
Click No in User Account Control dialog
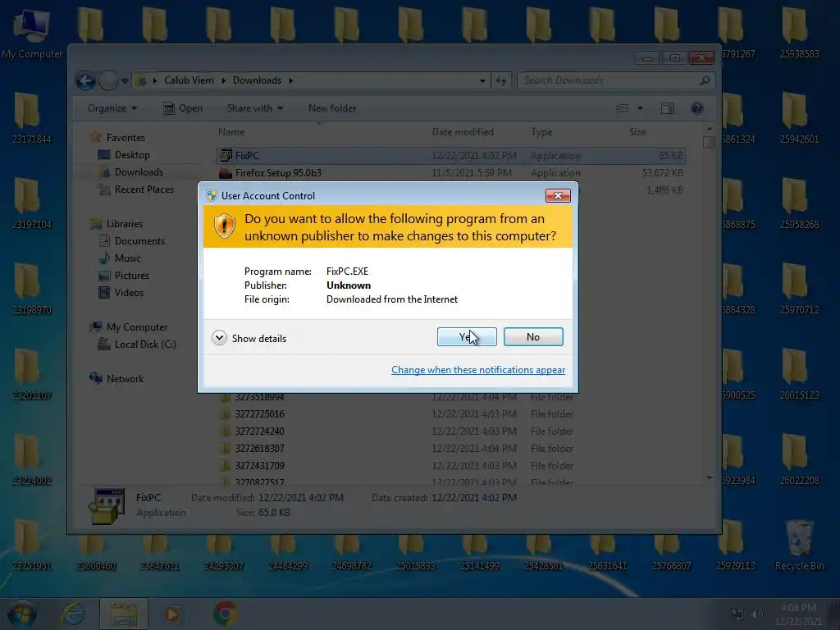coord(533,337)
